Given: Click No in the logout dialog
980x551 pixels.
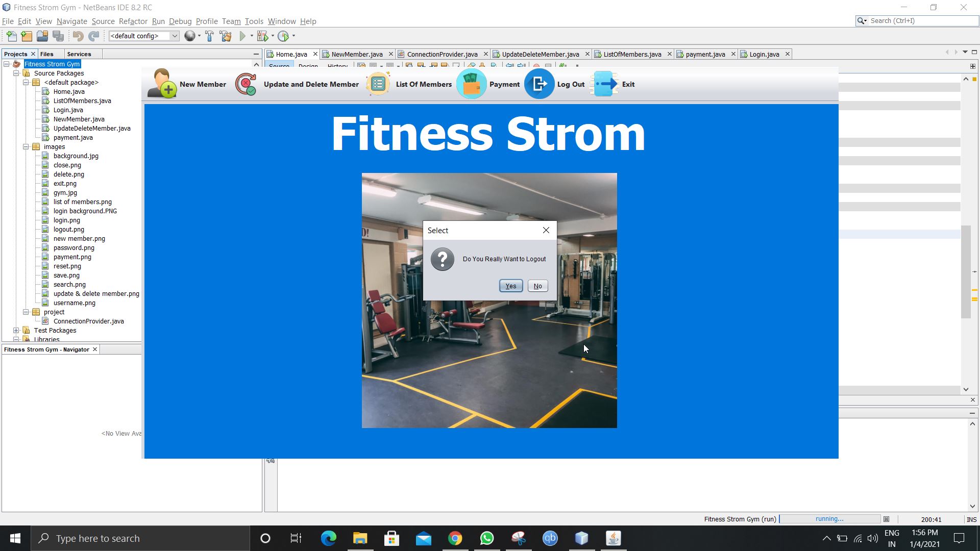Looking at the screenshot, I should (537, 286).
